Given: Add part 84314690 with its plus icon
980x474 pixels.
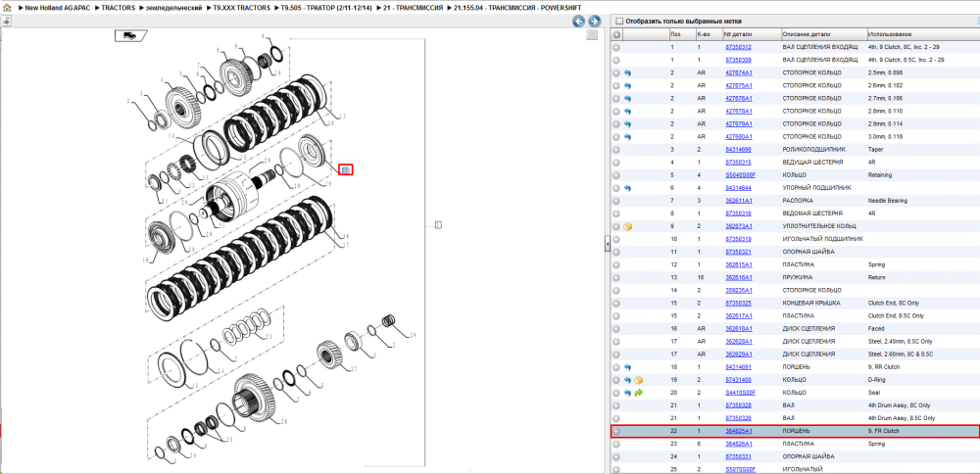Looking at the screenshot, I should [x=616, y=150].
